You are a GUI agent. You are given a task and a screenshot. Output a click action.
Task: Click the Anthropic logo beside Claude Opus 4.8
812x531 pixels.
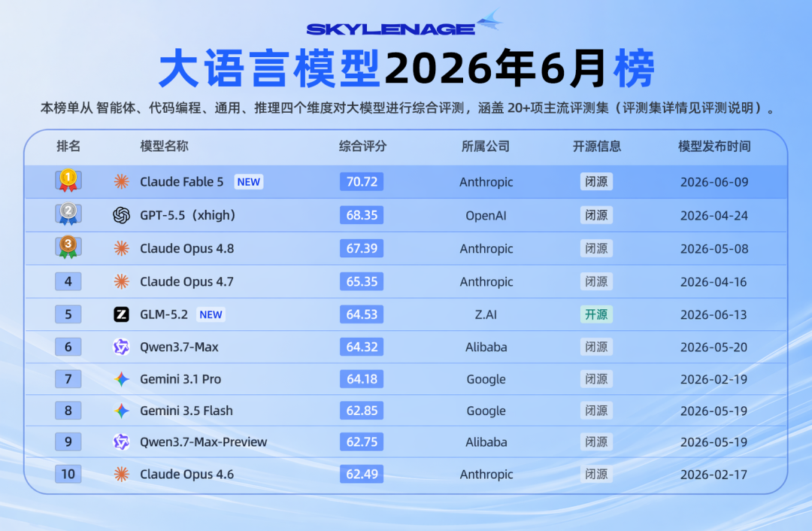[121, 248]
